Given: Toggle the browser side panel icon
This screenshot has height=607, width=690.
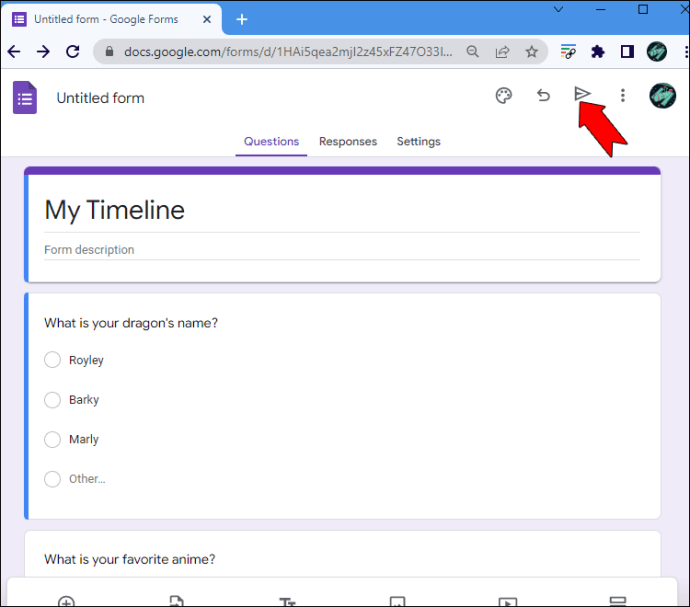Looking at the screenshot, I should tap(627, 52).
